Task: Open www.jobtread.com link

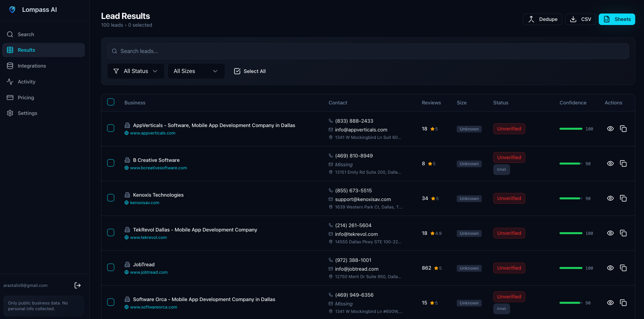Action: click(149, 272)
